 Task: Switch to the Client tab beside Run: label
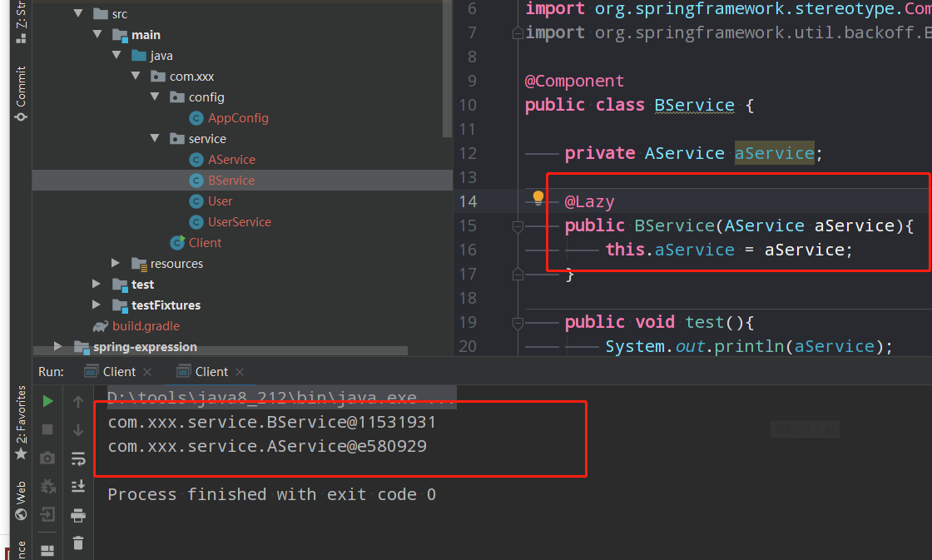click(x=119, y=372)
